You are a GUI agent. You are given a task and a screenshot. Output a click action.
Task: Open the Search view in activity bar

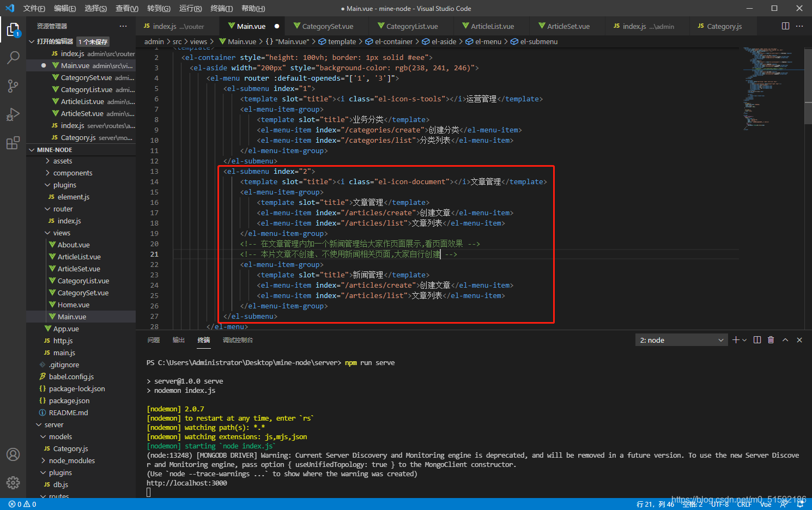point(13,57)
